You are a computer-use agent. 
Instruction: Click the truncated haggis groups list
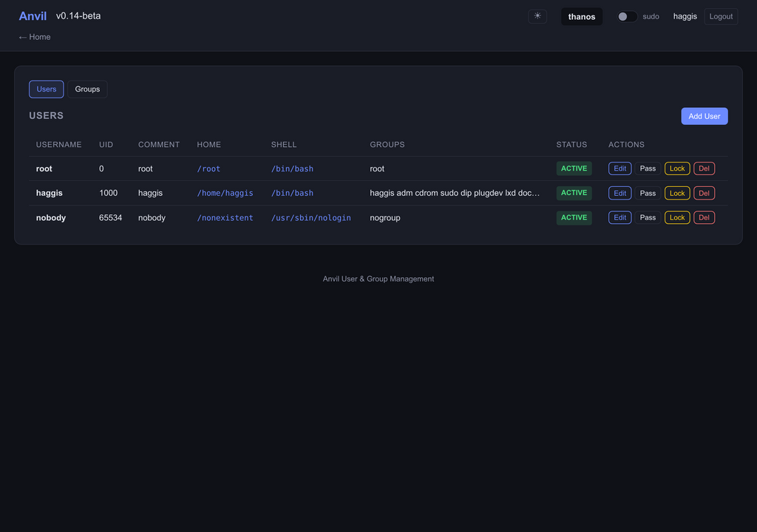click(455, 193)
